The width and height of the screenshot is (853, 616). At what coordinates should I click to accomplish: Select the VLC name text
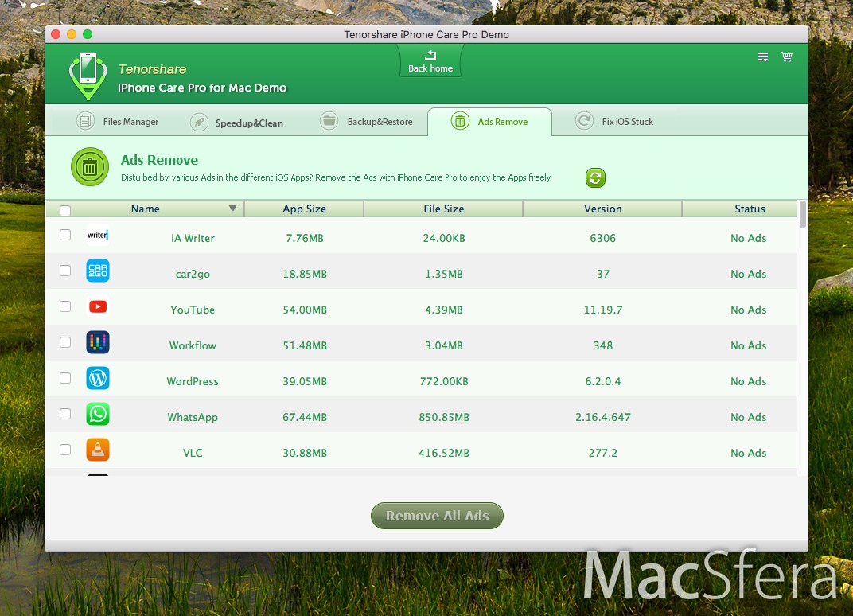coord(193,453)
